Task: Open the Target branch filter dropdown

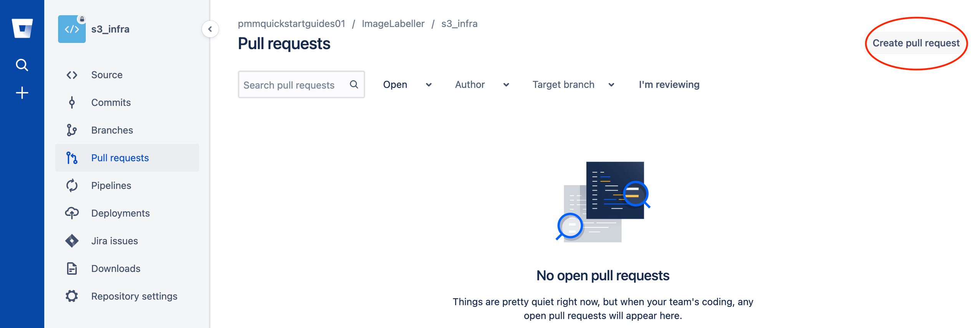Action: click(573, 84)
